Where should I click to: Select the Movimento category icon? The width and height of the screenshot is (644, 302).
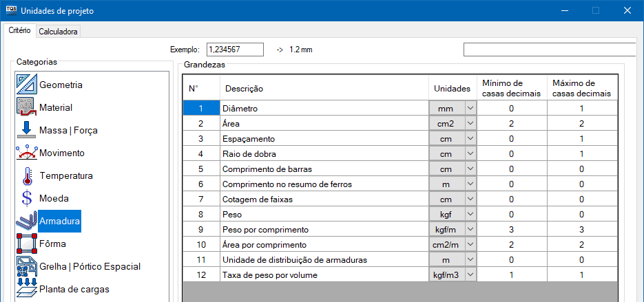pos(27,153)
